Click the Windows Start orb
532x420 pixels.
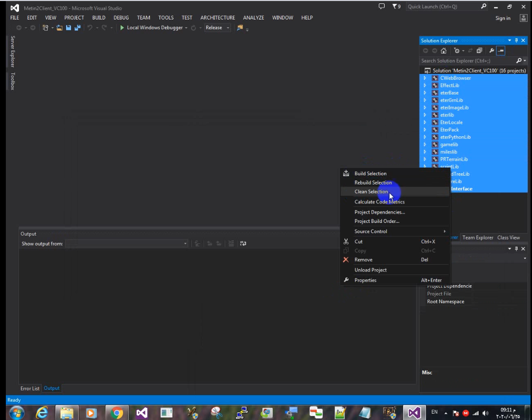coord(17,413)
